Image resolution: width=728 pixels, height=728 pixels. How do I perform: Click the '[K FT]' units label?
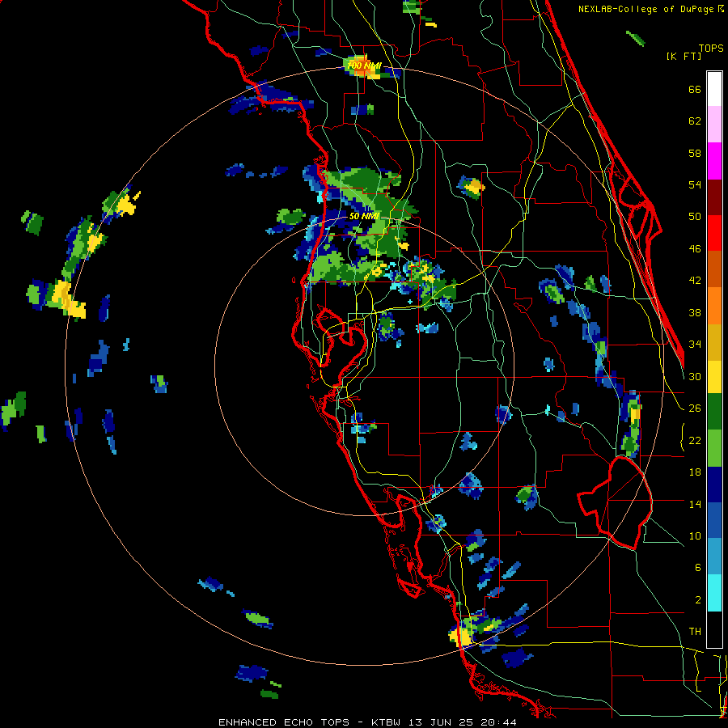(684, 56)
